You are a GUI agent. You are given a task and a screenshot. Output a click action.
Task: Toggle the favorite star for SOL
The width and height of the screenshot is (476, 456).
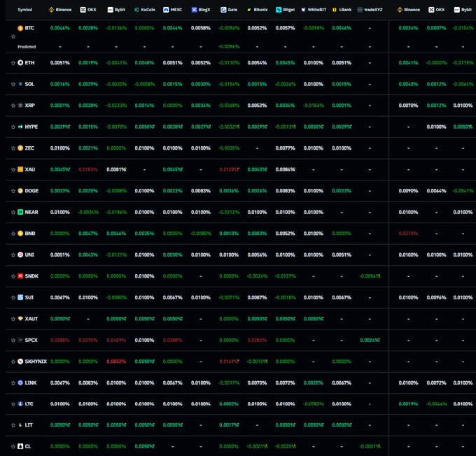point(13,84)
